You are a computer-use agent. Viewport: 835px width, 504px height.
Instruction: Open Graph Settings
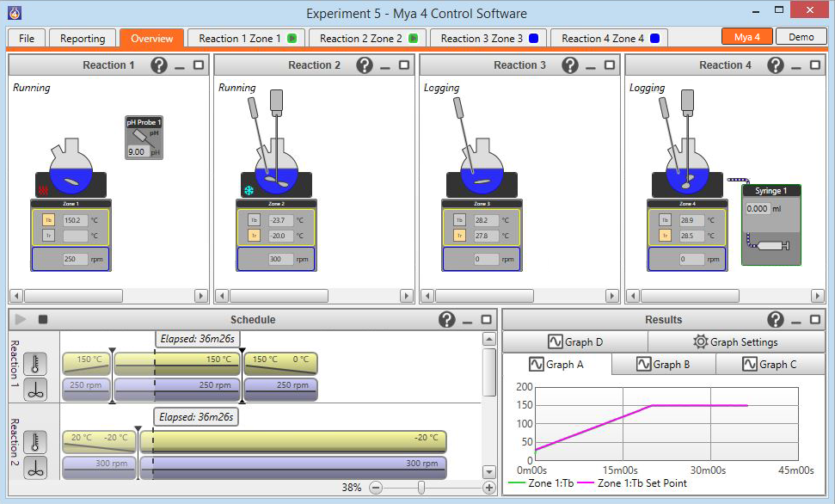tap(735, 341)
